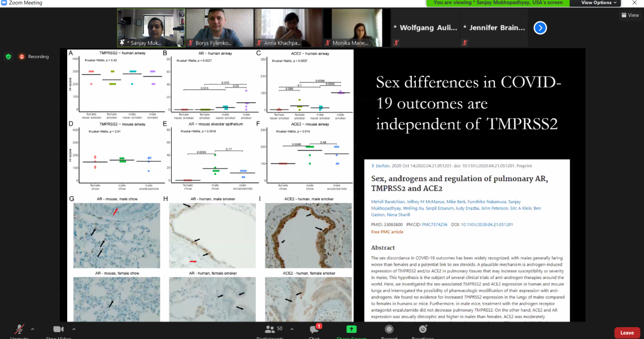
Task: Click muted mic icon on Jennifer tile
Action: pos(465,43)
